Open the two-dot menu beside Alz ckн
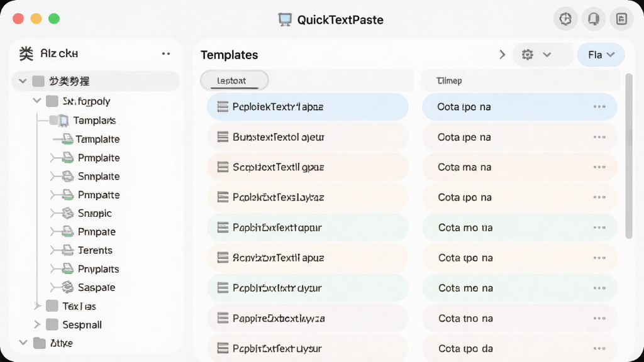Screen dimensions: 644x362 pos(166,54)
